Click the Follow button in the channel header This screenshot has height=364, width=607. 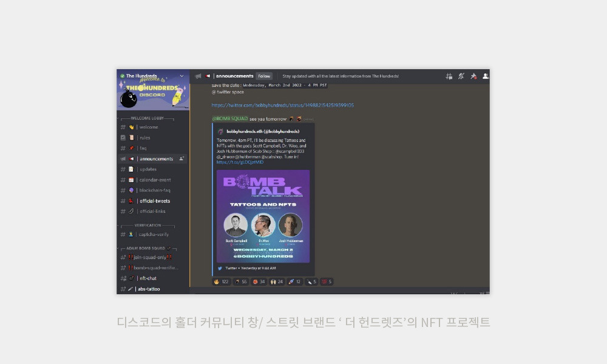click(264, 76)
